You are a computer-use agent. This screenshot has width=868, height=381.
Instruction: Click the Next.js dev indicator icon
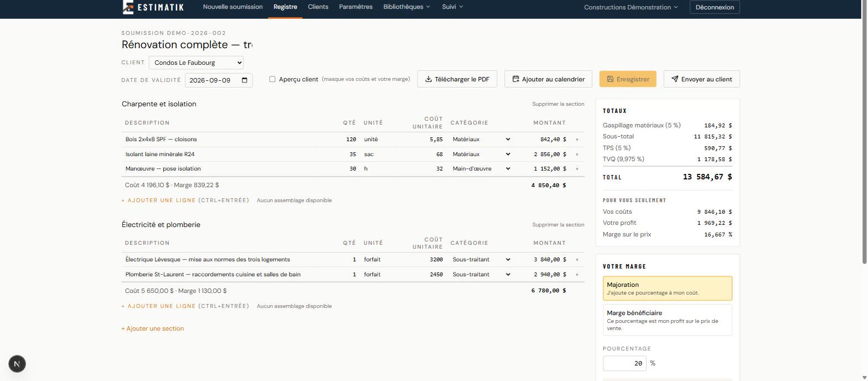pyautogui.click(x=17, y=364)
